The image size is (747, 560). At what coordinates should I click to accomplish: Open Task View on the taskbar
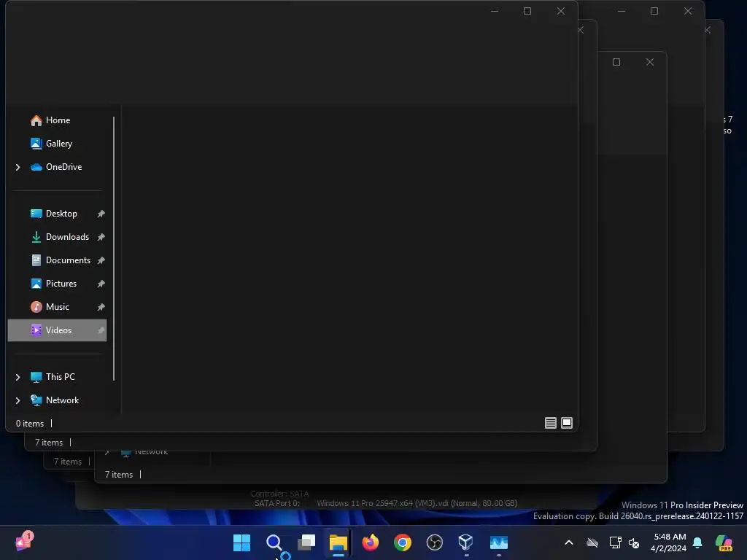306,542
